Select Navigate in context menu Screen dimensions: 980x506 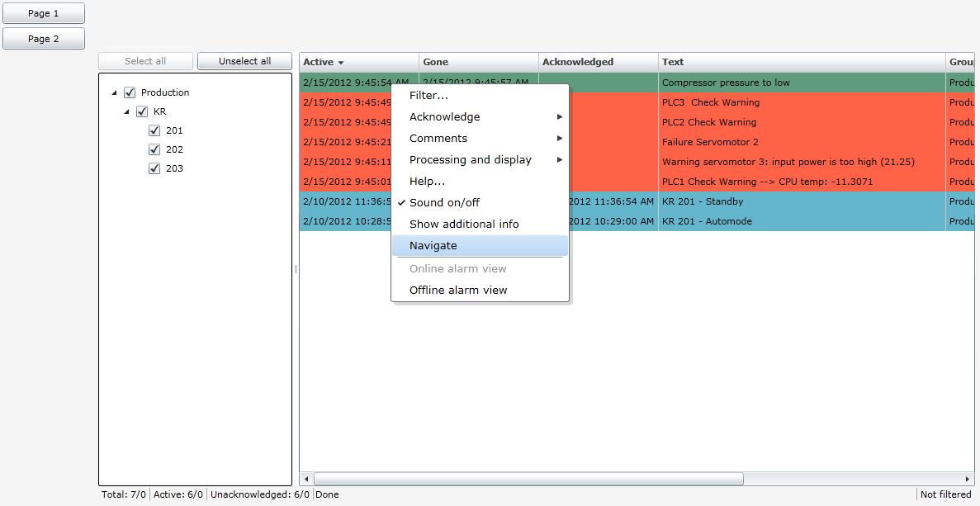coord(433,246)
